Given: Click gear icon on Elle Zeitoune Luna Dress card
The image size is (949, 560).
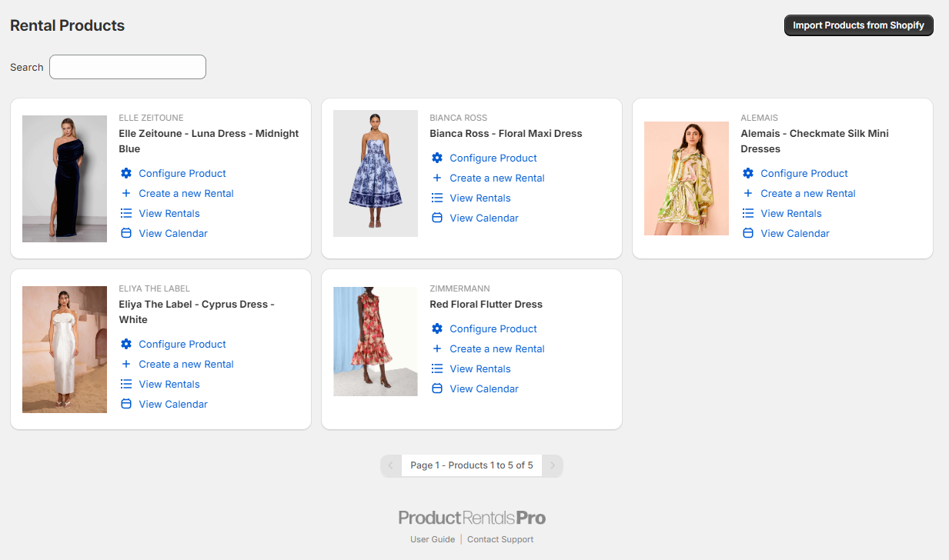Looking at the screenshot, I should click(126, 174).
